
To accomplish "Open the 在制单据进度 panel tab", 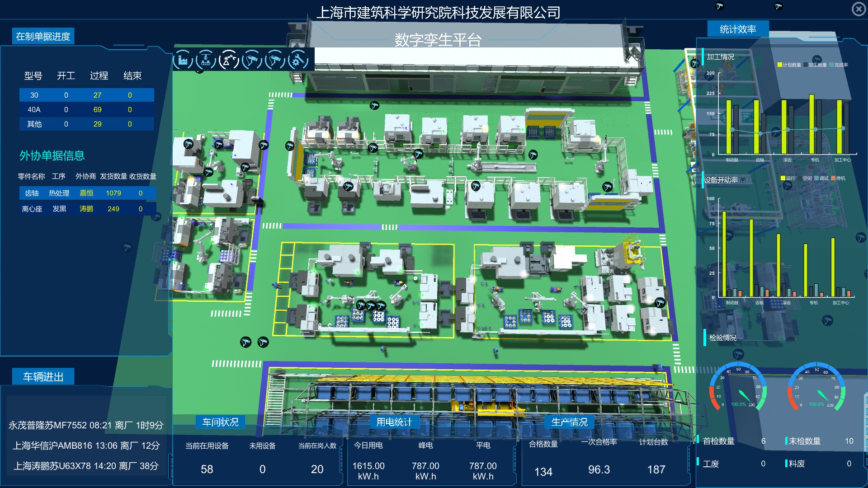I will pyautogui.click(x=43, y=37).
